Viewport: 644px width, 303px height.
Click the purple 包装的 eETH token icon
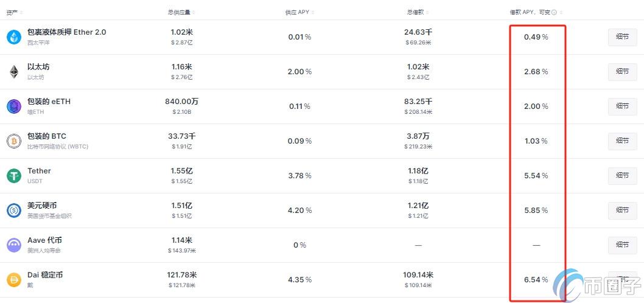[13, 106]
